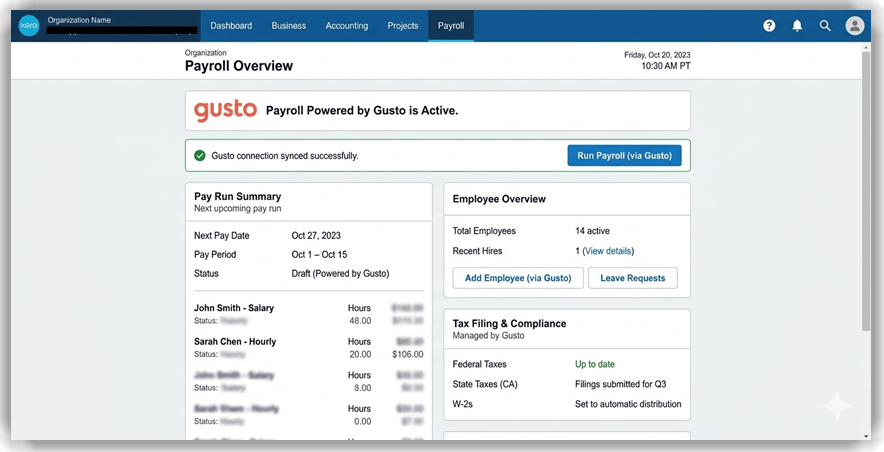
Task: Click Add Employee (via Gusto) button
Action: 517,278
